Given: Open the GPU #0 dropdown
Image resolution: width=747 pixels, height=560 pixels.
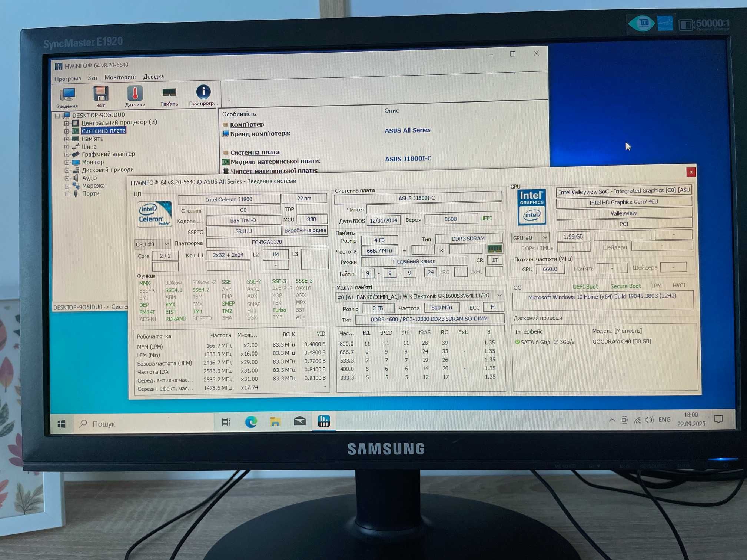Looking at the screenshot, I should click(530, 237).
